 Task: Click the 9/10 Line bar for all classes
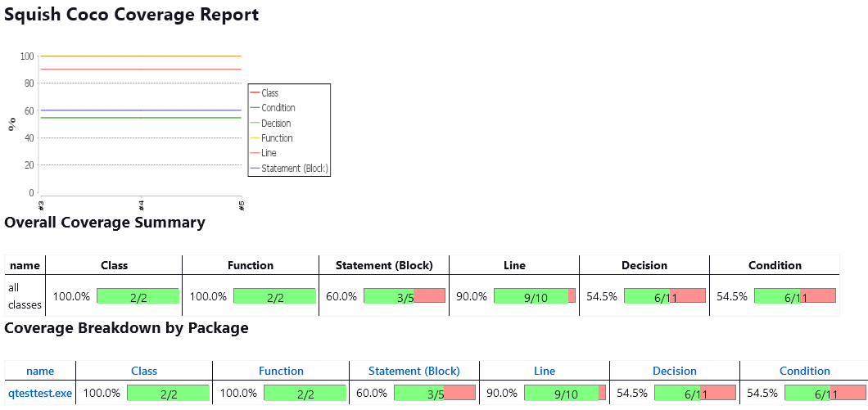coord(535,296)
